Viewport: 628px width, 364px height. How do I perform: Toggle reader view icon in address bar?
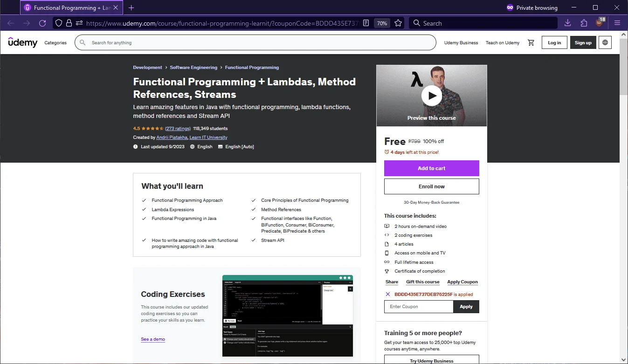[366, 23]
